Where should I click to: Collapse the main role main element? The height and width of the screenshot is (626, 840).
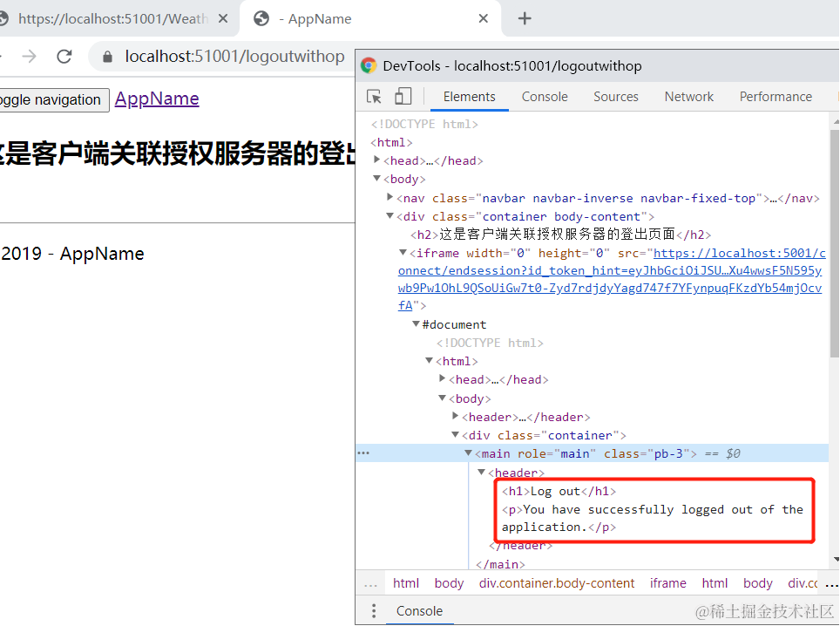point(468,452)
